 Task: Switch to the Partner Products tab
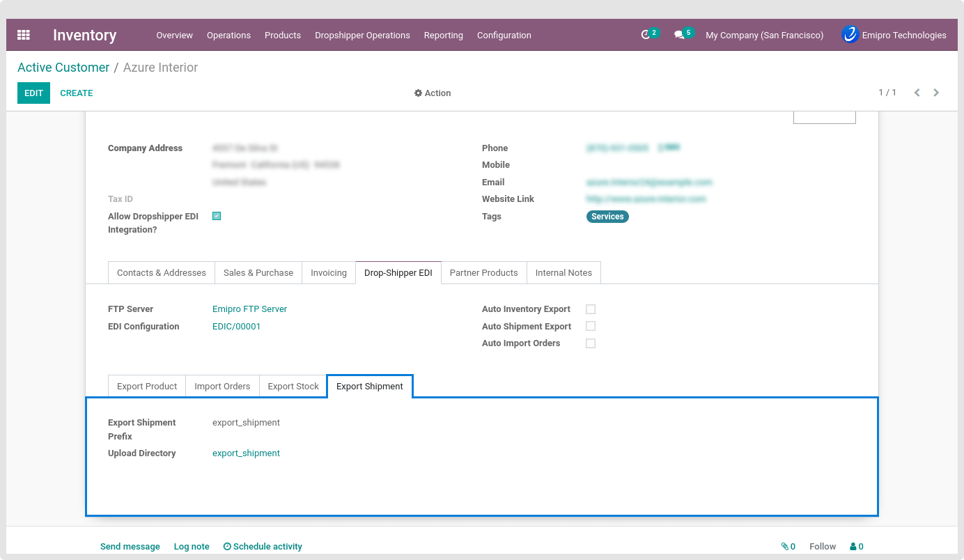tap(483, 273)
